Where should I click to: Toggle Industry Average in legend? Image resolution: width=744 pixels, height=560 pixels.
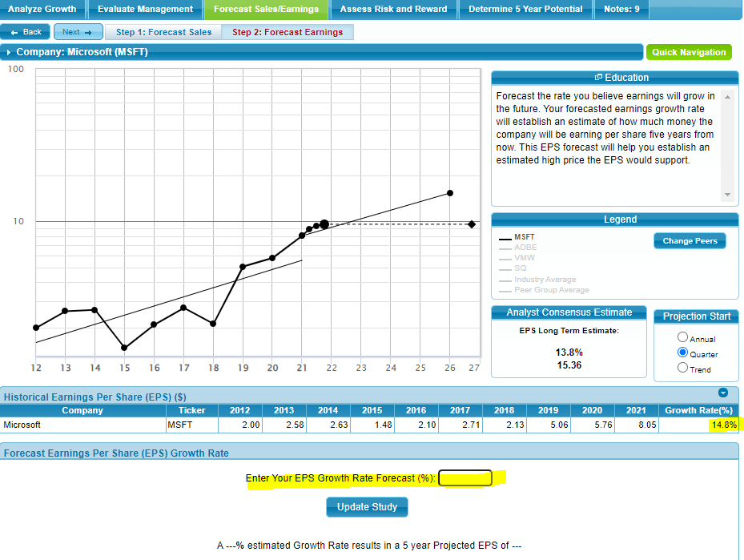pos(537,280)
